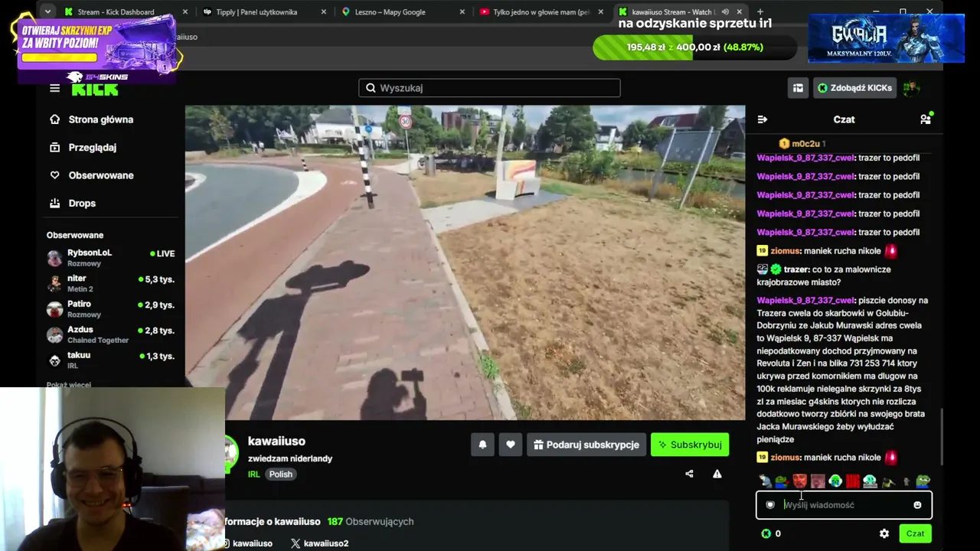Select the small gray figure emote
Image resolution: width=980 pixels, height=551 pixels.
(906, 481)
